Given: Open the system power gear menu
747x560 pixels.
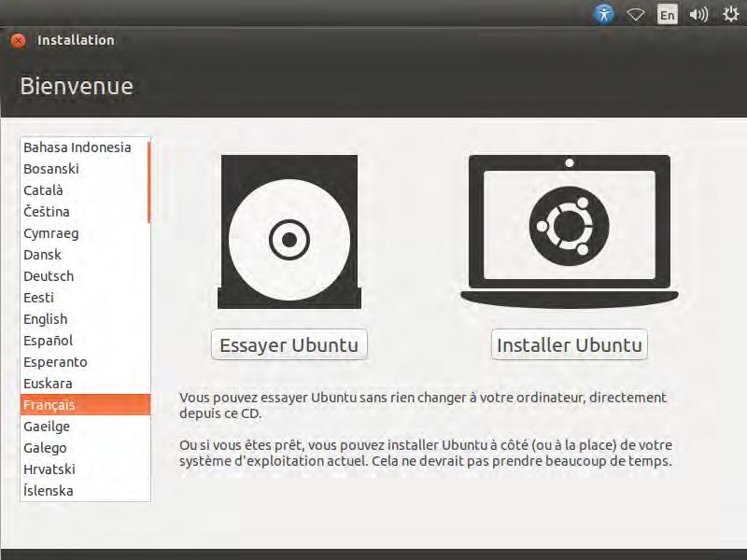Looking at the screenshot, I should point(728,14).
